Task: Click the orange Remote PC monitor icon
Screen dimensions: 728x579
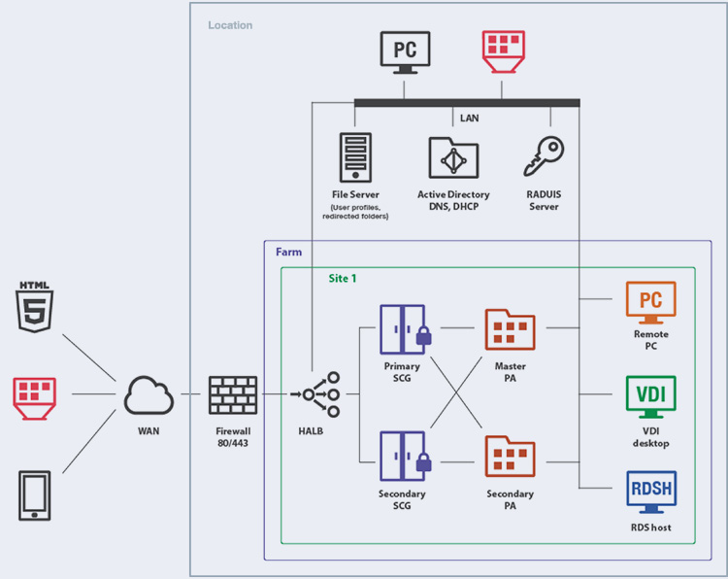Action: (651, 302)
